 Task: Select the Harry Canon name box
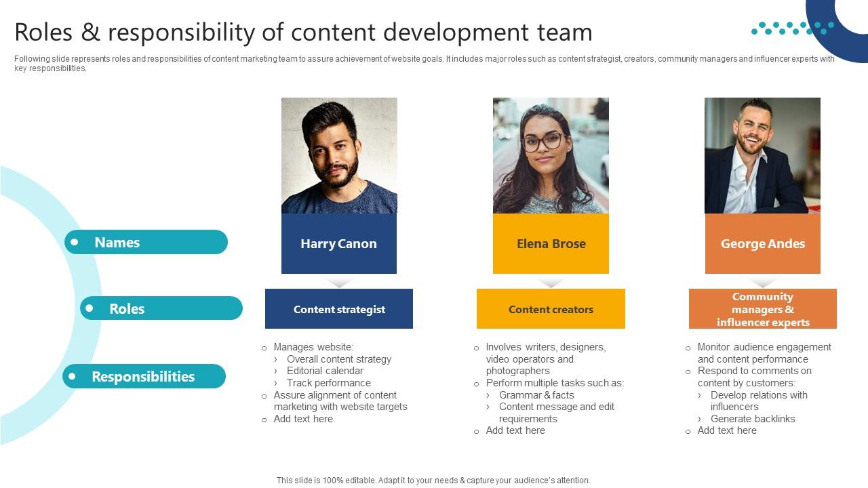click(x=339, y=244)
